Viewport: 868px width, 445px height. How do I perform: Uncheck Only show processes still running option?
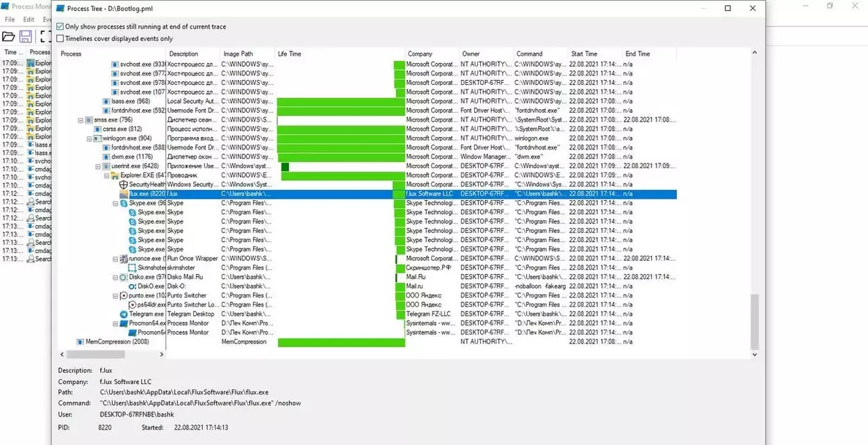60,26
